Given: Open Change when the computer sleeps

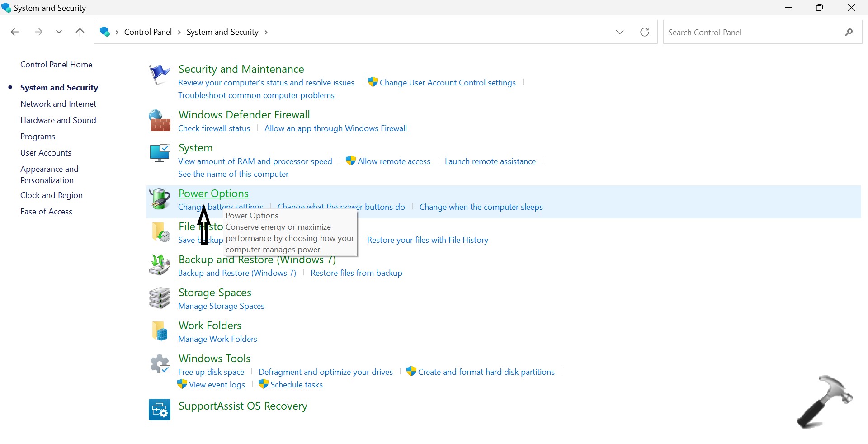Looking at the screenshot, I should [x=481, y=207].
